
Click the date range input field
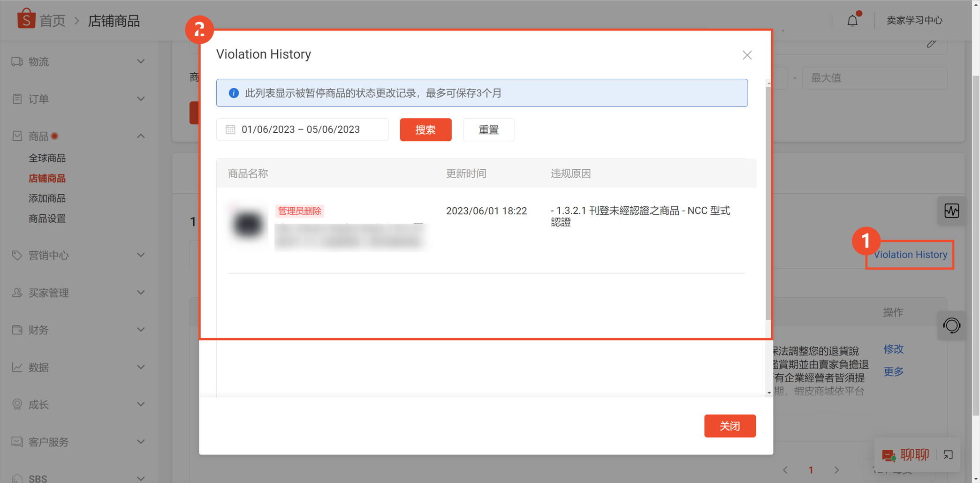pyautogui.click(x=302, y=129)
